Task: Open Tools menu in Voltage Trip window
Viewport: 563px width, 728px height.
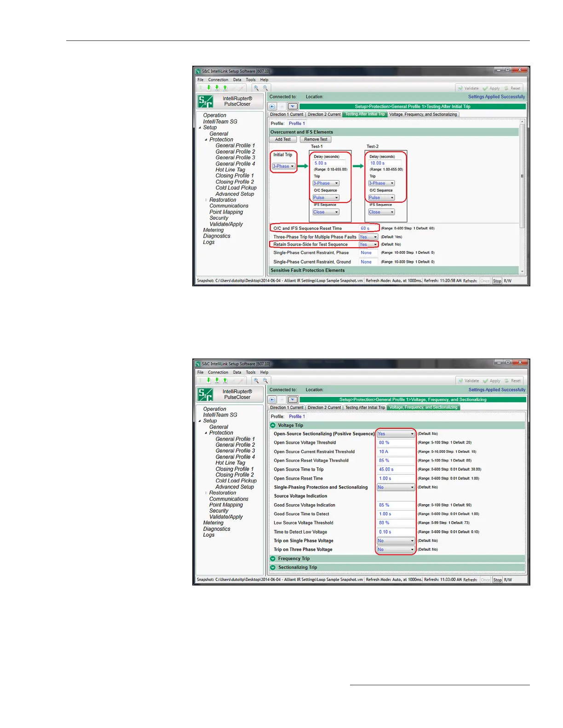Action: point(251,372)
